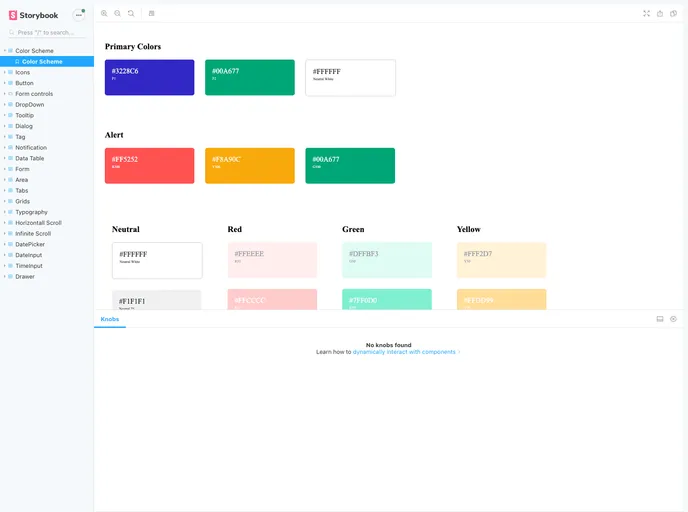The width and height of the screenshot is (688, 512).
Task: Click the #FFF2D7 yellow swatch
Action: [x=502, y=260]
